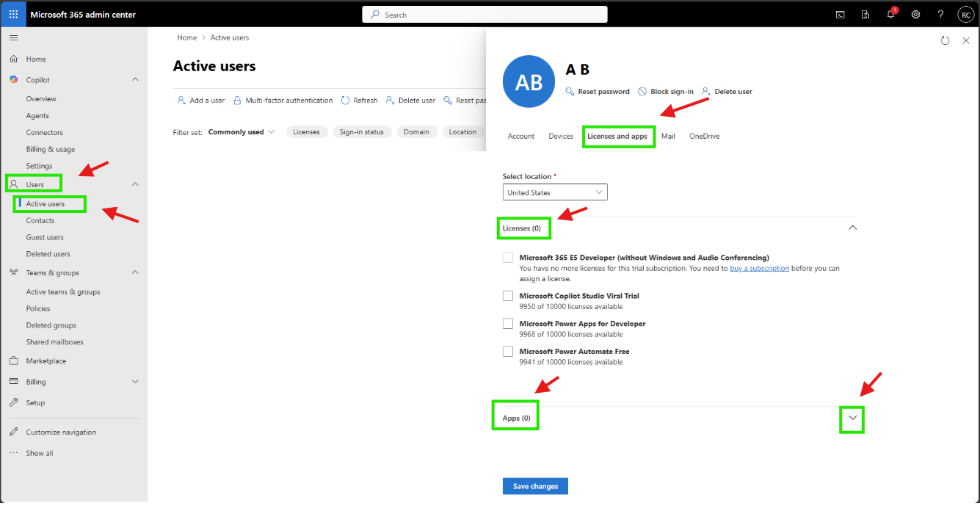Open Cloud Shell icon in header
980x511 pixels.
click(841, 15)
